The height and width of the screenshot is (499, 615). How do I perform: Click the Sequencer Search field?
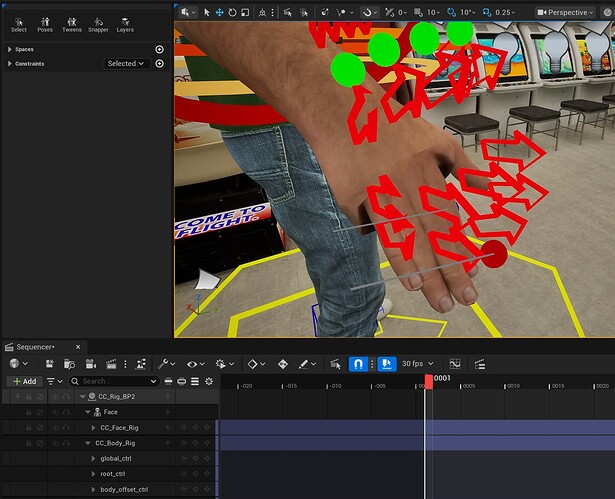point(114,381)
